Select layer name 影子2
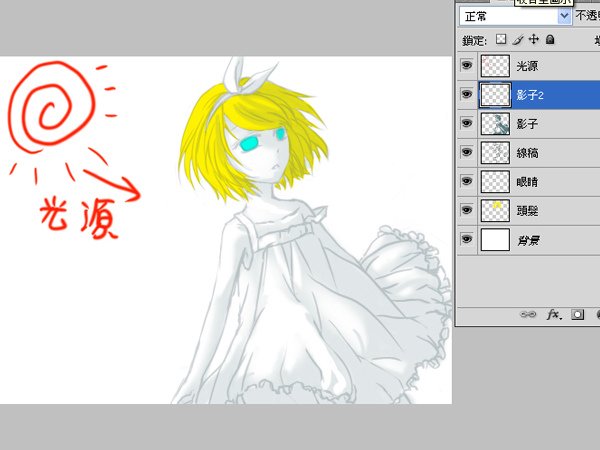Viewport: 600px width, 450px height. [x=530, y=95]
